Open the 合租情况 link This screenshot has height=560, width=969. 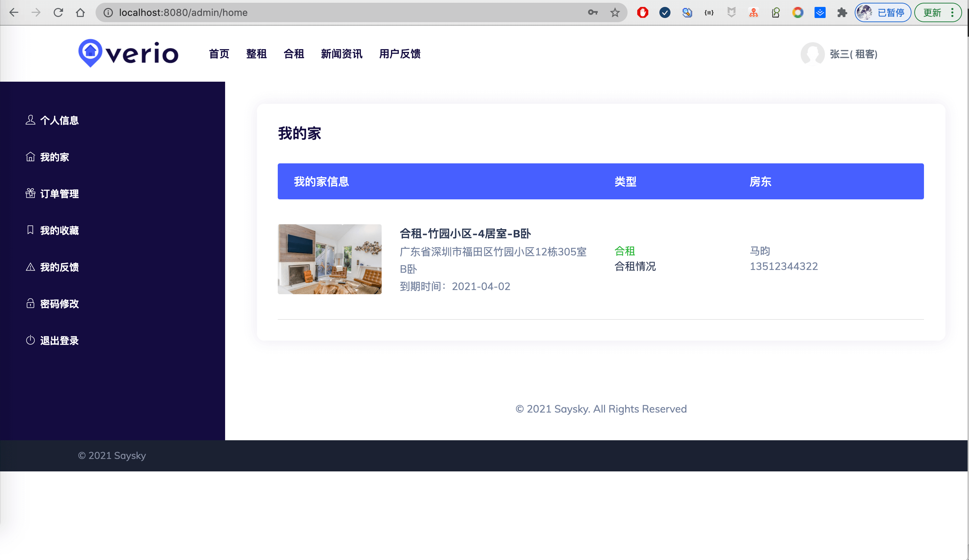pos(635,267)
